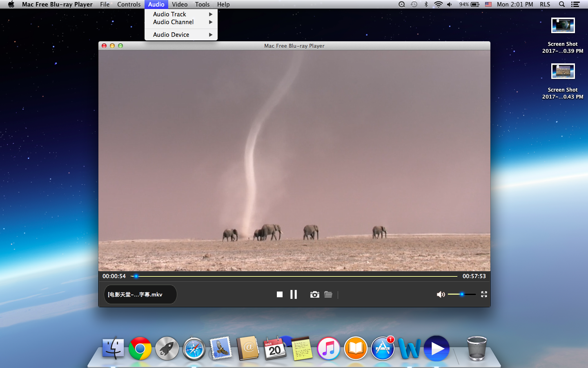The height and width of the screenshot is (368, 588).
Task: Launch Blu-ray Player from the dock
Action: coord(437,348)
